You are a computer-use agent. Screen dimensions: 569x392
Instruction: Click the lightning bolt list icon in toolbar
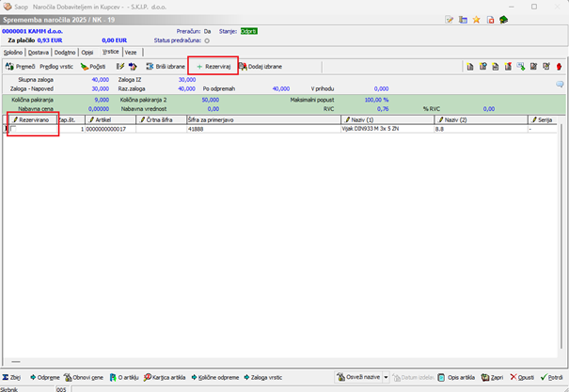click(x=120, y=67)
